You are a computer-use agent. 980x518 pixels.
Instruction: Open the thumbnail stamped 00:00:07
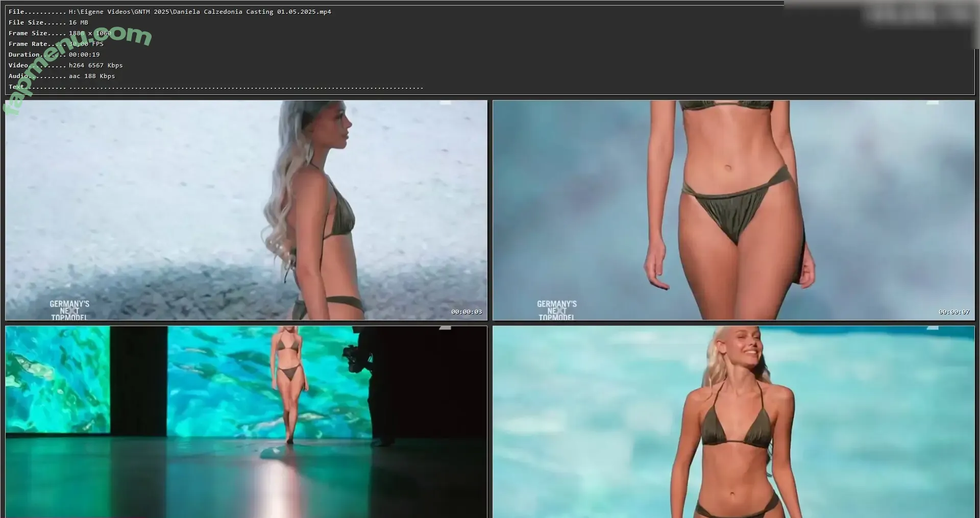(733, 210)
